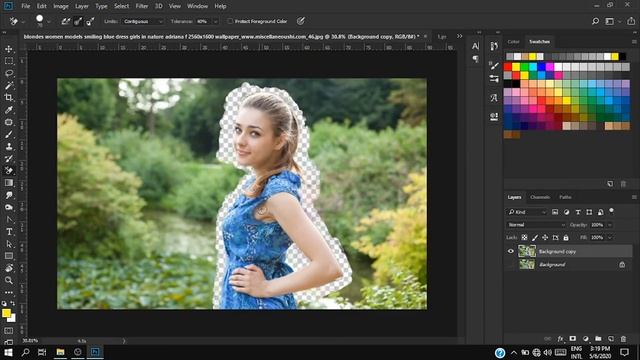The height and width of the screenshot is (360, 640).
Task: Select the Rectangular Marquee tool
Action: tap(9, 61)
